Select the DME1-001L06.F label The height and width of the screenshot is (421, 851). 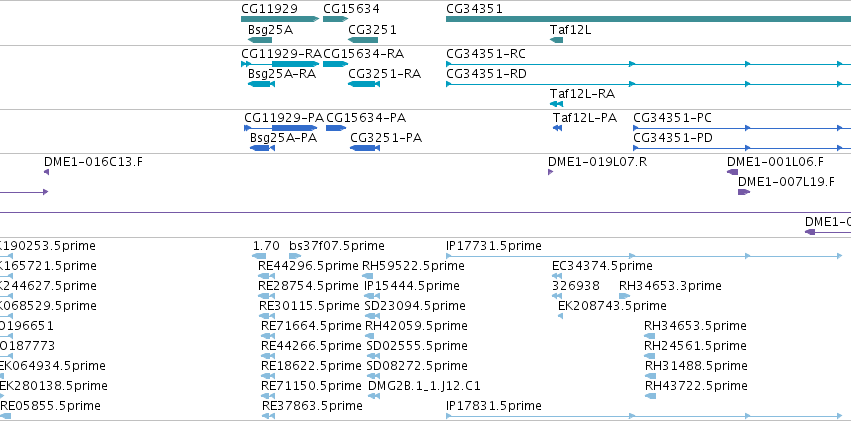tap(776, 162)
